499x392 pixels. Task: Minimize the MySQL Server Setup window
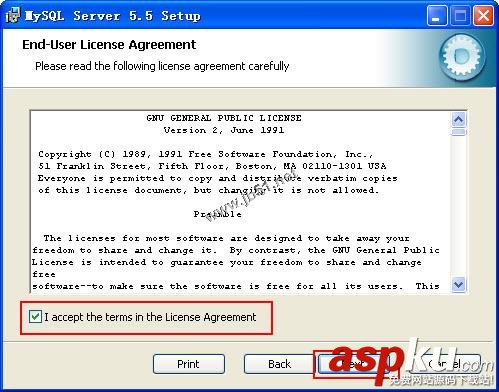coord(437,16)
